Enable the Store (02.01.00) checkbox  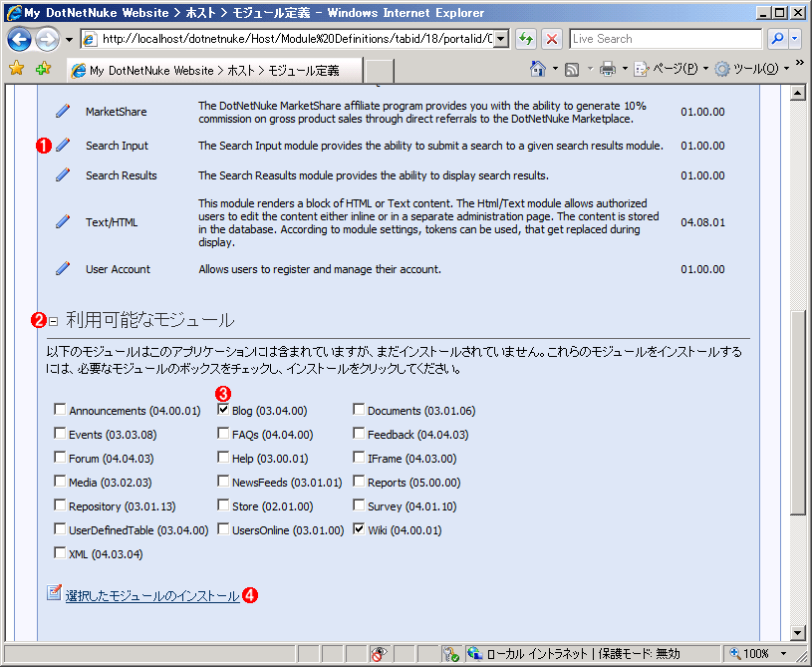223,505
